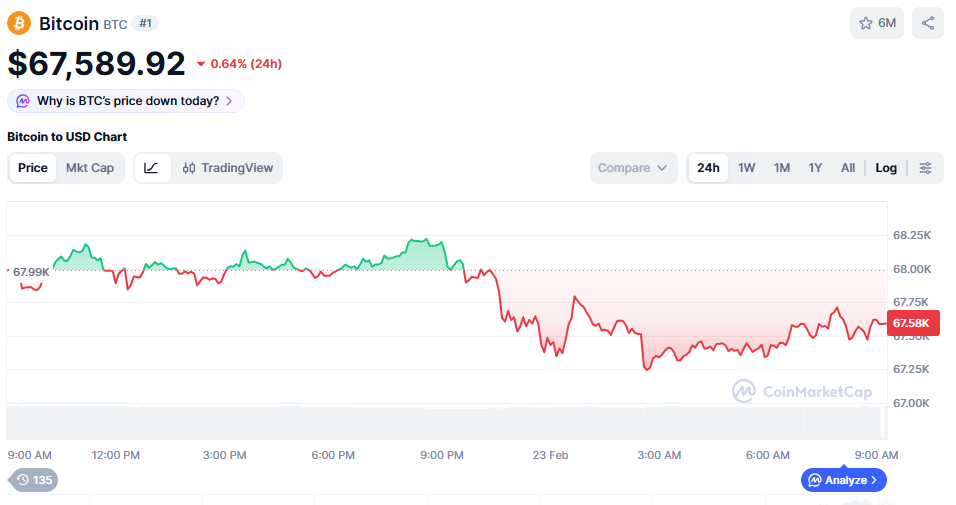Screen dimensions: 956x505
Task: Switch to line chart icon
Action: coord(151,168)
